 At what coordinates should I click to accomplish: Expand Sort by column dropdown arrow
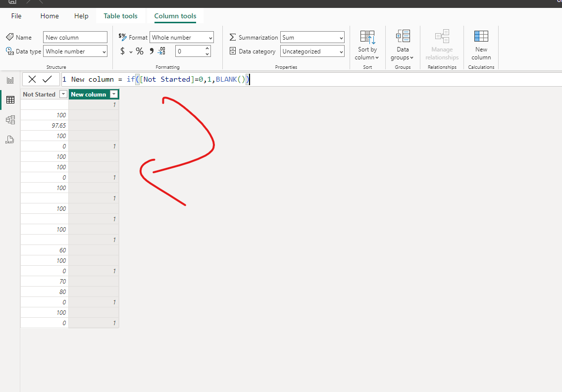(377, 58)
